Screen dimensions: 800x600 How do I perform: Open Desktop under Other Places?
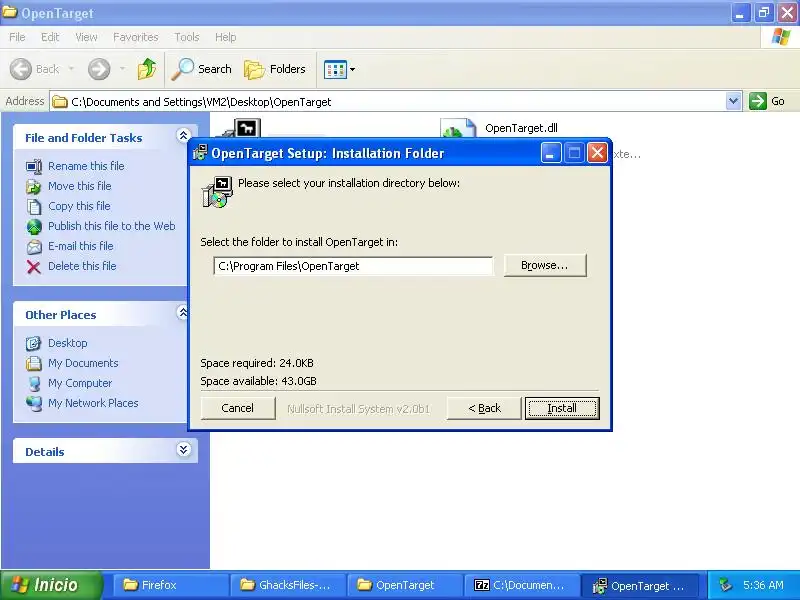68,343
